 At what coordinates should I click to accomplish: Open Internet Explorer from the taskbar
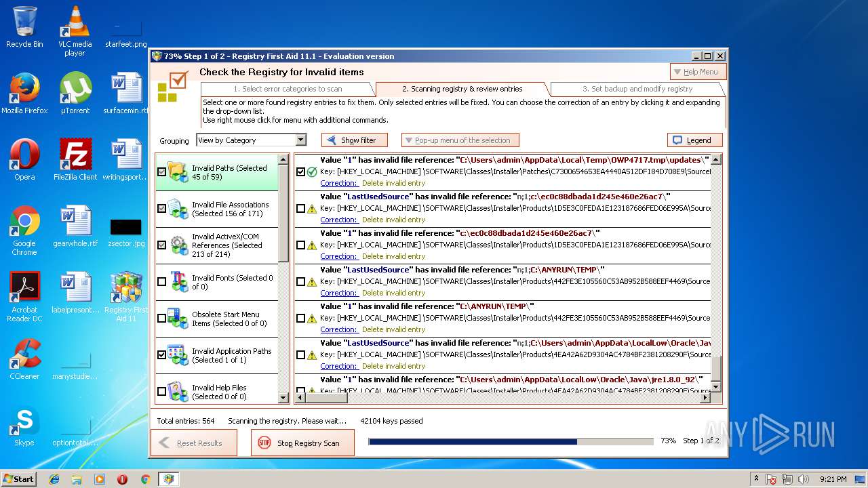point(54,479)
